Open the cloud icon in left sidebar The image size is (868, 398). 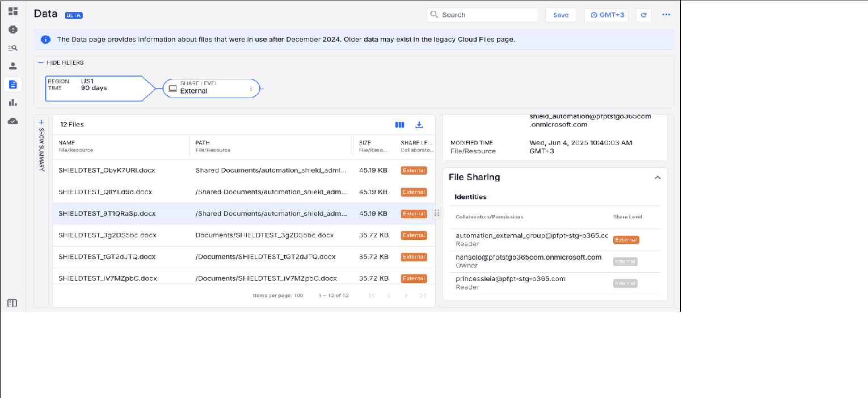coord(13,121)
